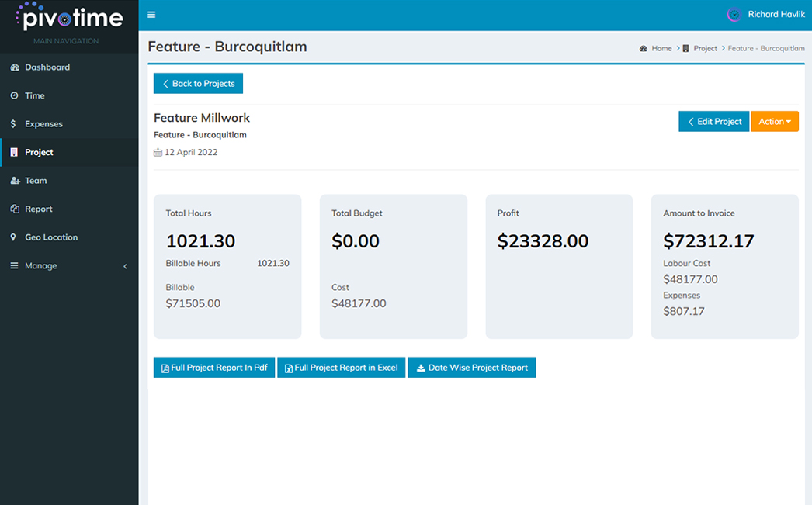The image size is (812, 505).
Task: Open Richard Havlik user menu
Action: (x=776, y=15)
